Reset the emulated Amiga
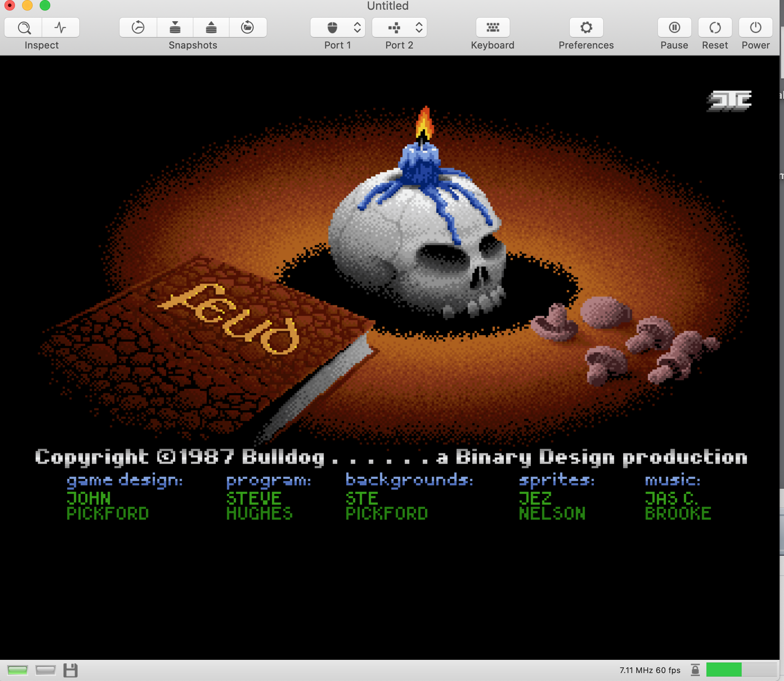This screenshot has height=681, width=784. 715,28
